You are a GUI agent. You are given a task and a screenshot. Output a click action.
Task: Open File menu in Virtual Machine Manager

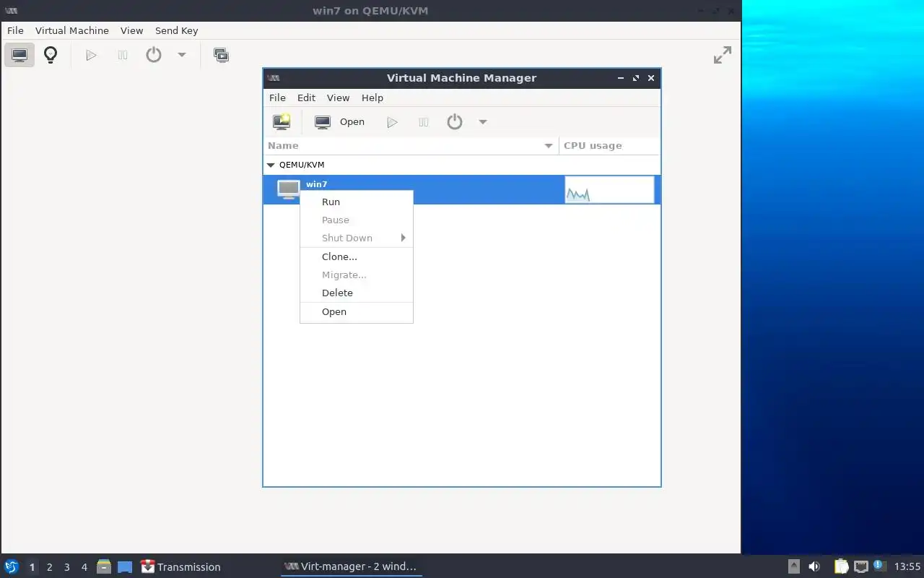(277, 98)
